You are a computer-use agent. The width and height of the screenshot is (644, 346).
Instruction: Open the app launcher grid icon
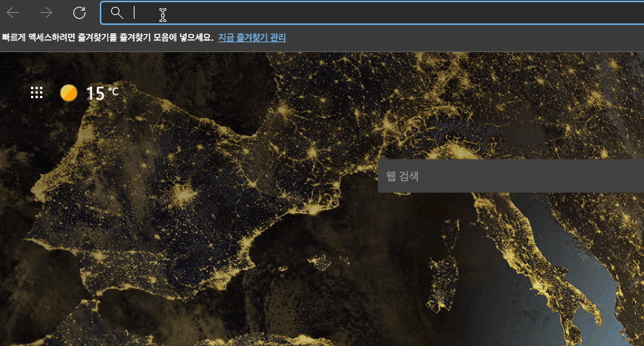pyautogui.click(x=36, y=93)
